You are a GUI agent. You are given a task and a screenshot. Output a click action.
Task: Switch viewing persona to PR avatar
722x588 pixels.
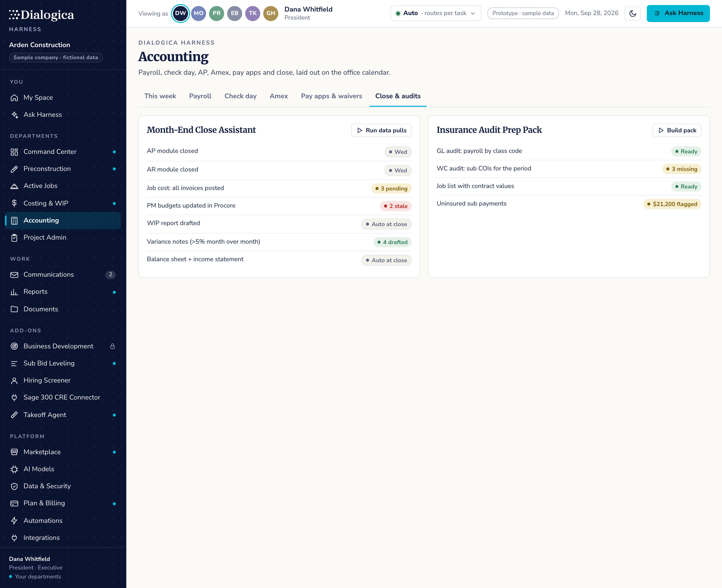tap(217, 14)
